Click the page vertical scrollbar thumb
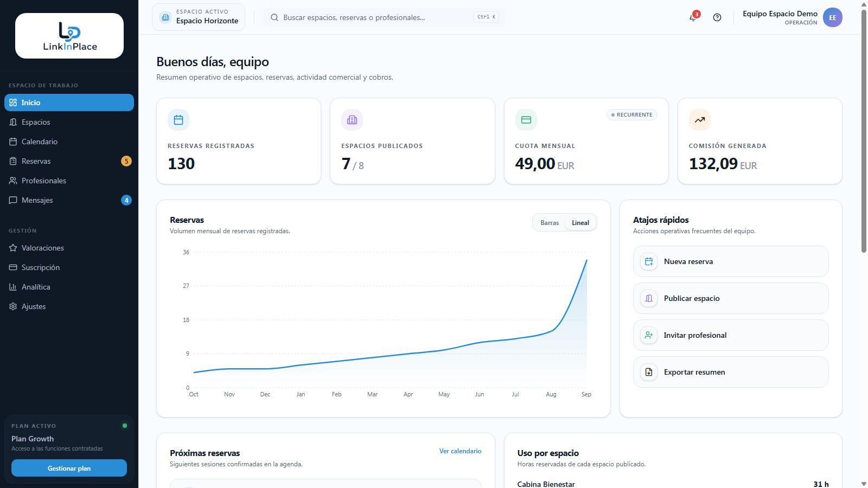Screen dimensions: 868x488 (x=864, y=130)
